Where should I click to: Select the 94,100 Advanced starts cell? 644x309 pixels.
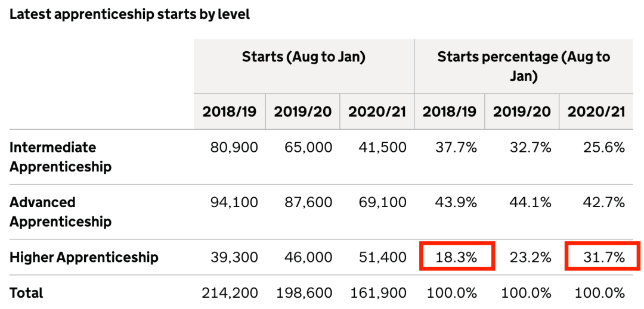[x=234, y=202]
